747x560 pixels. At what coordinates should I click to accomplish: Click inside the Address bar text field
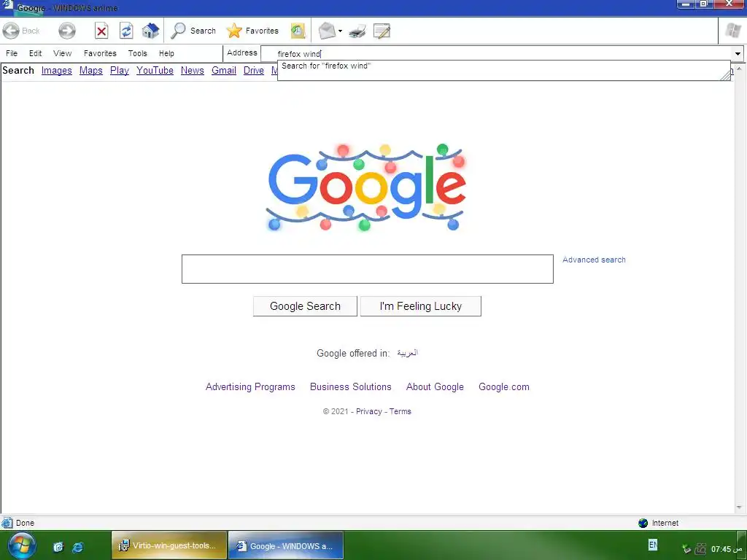click(498, 54)
